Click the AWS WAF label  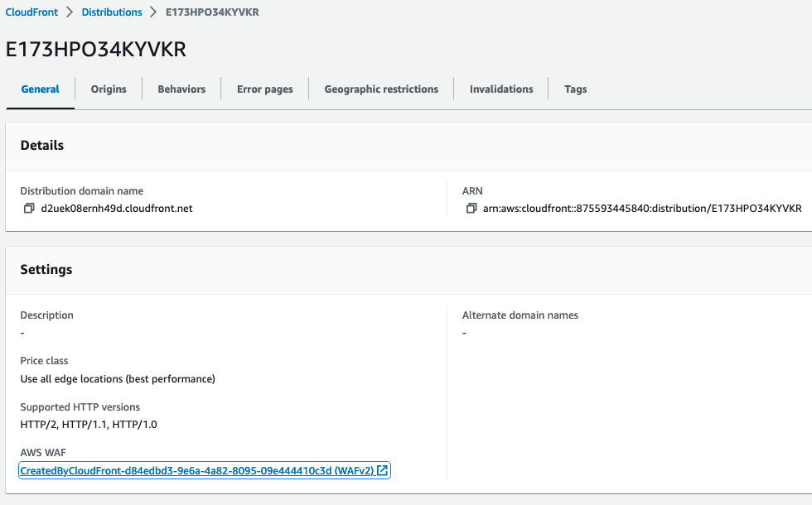click(43, 453)
